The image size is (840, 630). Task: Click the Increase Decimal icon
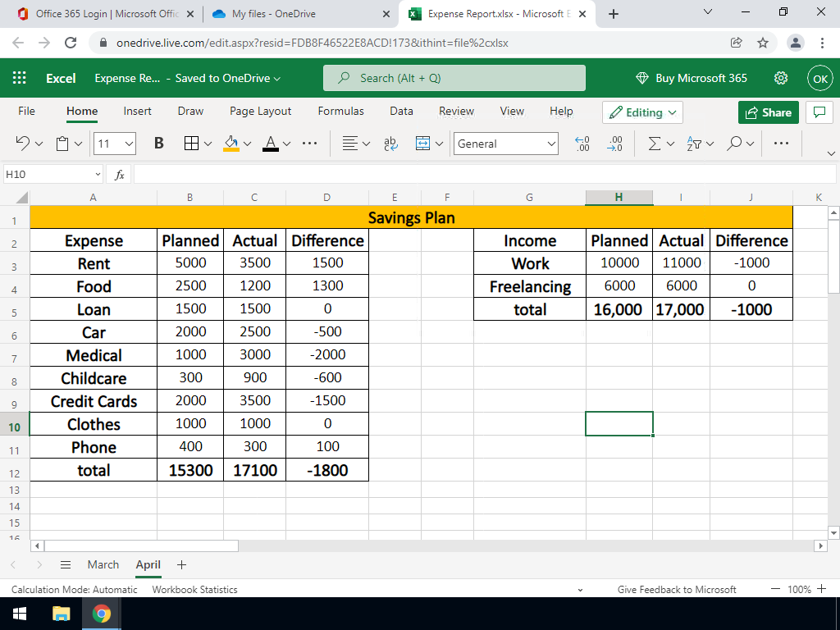(x=582, y=144)
